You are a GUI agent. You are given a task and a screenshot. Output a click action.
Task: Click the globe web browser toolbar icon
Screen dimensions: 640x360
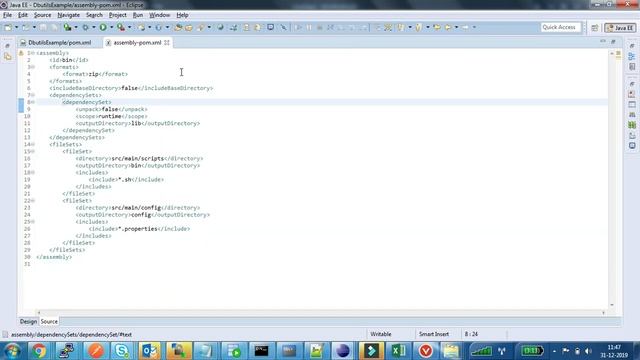point(220,27)
